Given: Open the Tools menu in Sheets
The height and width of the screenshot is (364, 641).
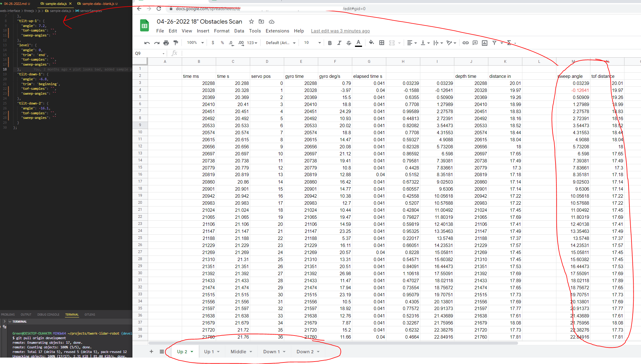Looking at the screenshot, I should (x=255, y=31).
